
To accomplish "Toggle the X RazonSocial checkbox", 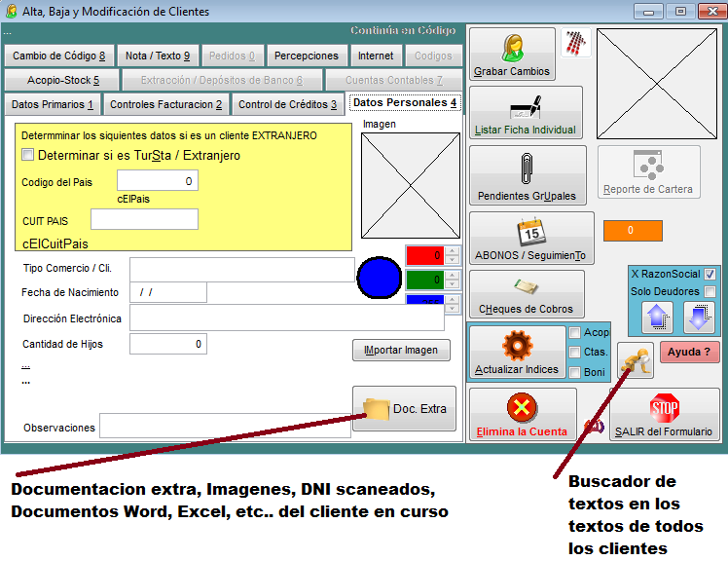I will tap(710, 274).
